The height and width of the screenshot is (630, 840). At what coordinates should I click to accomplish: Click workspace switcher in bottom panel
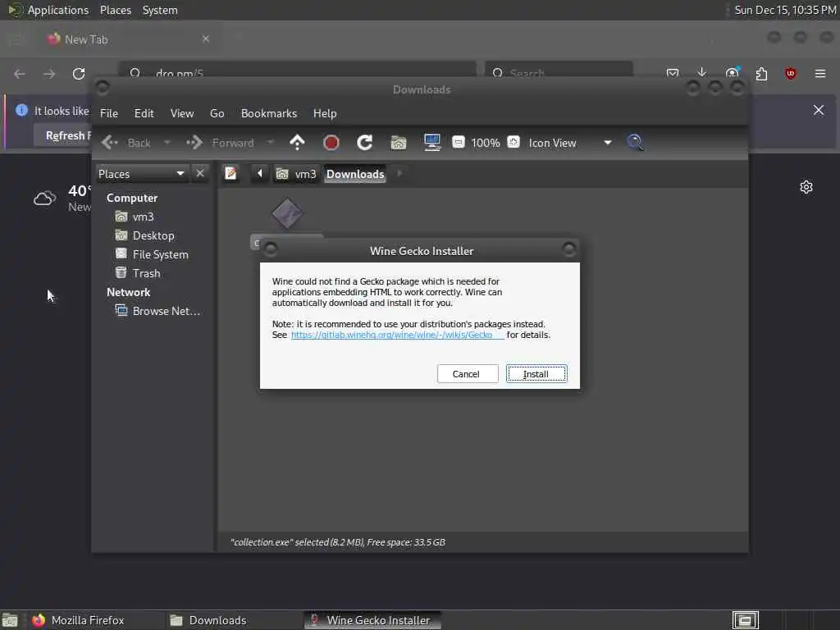[746, 620]
